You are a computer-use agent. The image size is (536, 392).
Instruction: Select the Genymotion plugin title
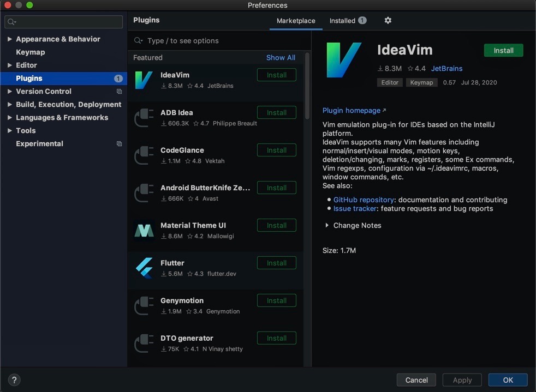182,300
